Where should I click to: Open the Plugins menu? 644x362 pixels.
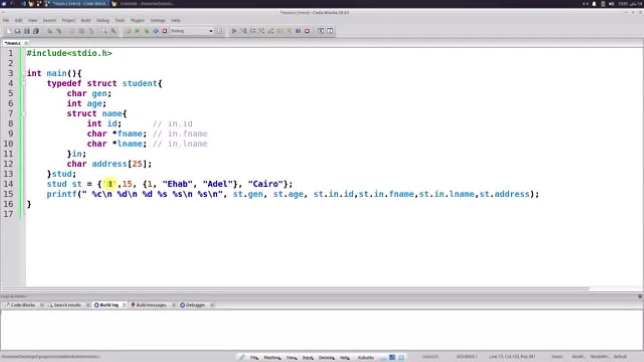pos(137,20)
